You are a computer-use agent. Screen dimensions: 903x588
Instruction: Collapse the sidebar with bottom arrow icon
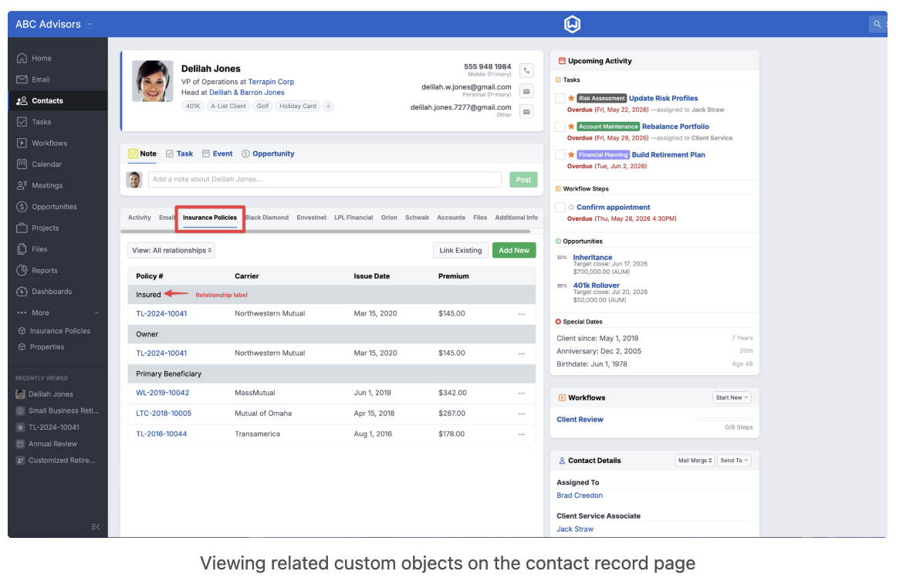click(96, 526)
